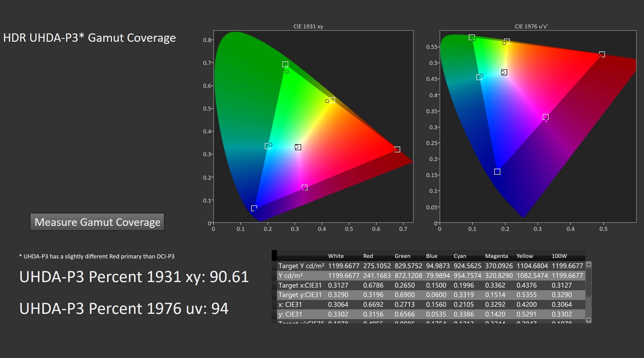Click the data table vertical scrollbar thumb
Viewport: 644px width, 358px height.
(x=589, y=282)
